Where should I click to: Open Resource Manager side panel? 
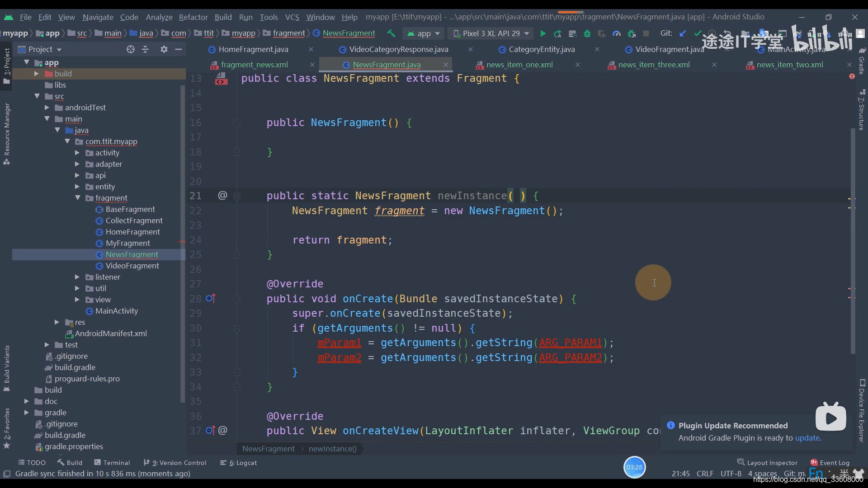(6, 134)
